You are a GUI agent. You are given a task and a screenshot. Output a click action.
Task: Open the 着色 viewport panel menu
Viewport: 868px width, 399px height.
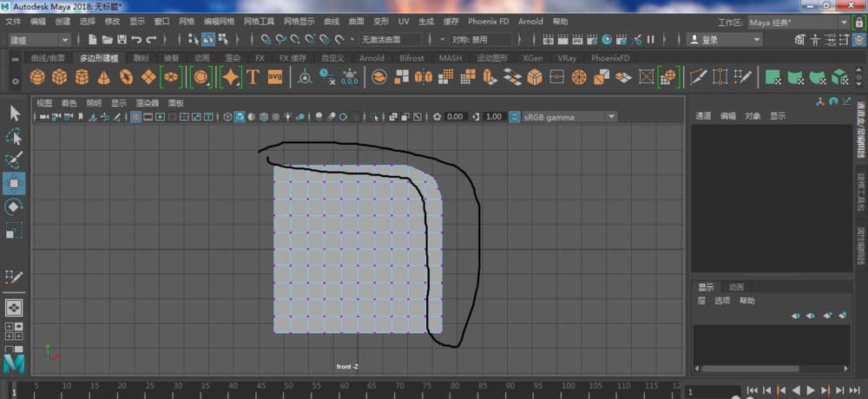(x=69, y=102)
